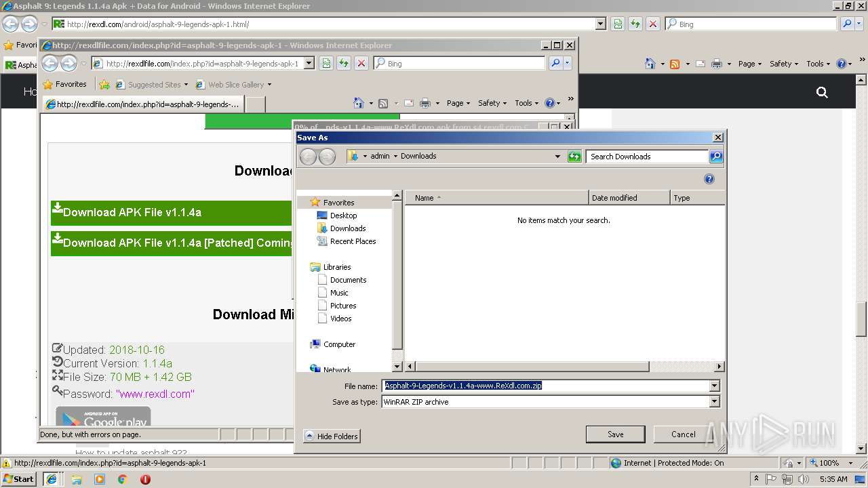Select Documents library
The width and height of the screenshot is (868, 488).
coord(348,280)
